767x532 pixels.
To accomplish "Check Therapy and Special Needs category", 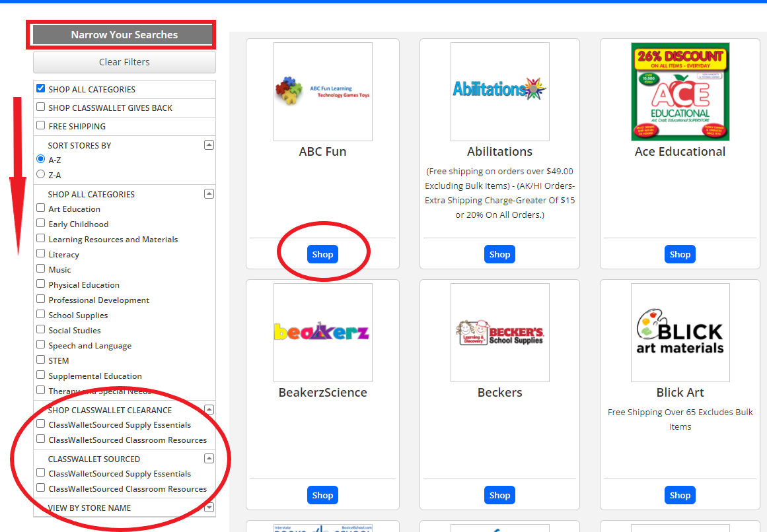I will [x=40, y=390].
